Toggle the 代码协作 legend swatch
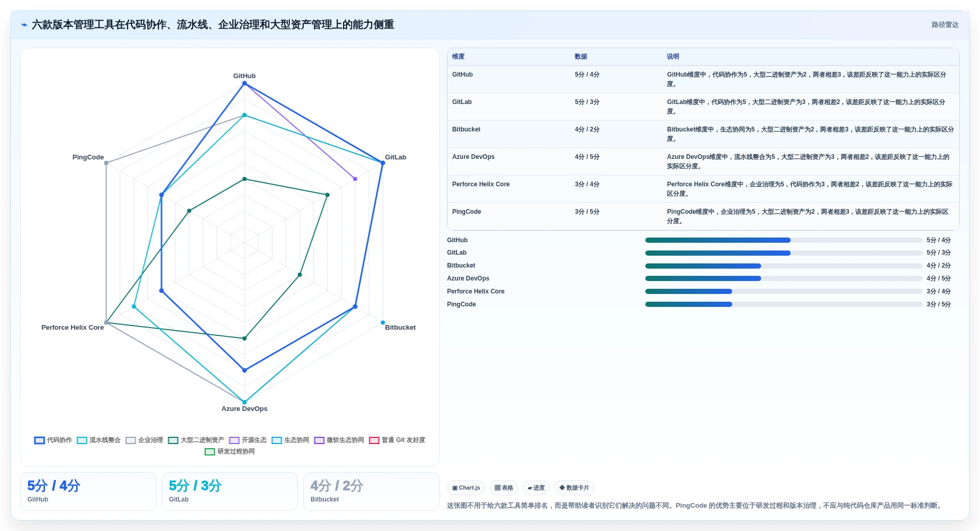The image size is (980, 531). click(39, 440)
